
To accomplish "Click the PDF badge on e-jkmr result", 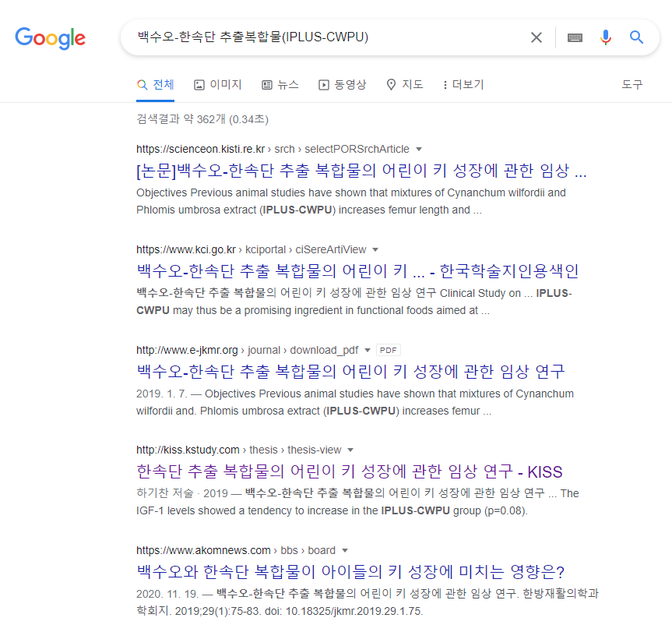I will pos(389,351).
